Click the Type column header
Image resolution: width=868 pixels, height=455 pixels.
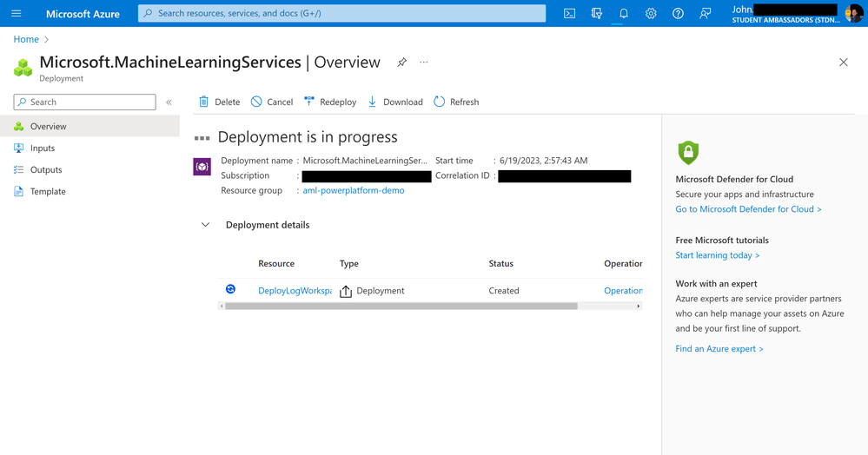348,263
